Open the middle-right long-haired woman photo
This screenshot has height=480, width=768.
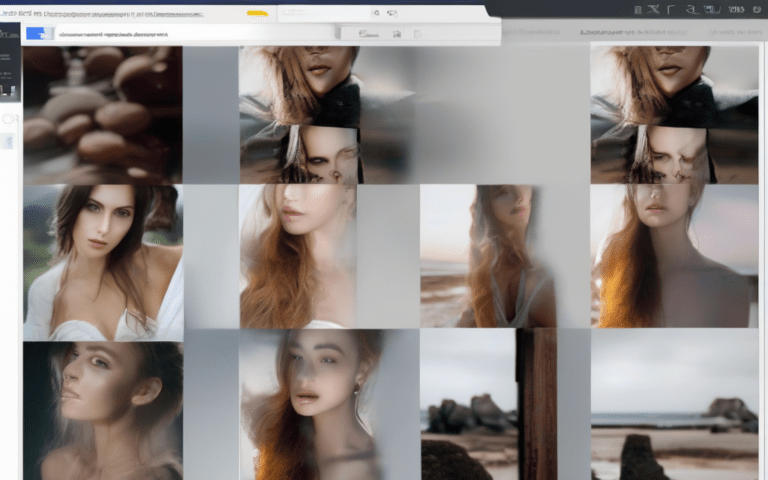pos(674,257)
